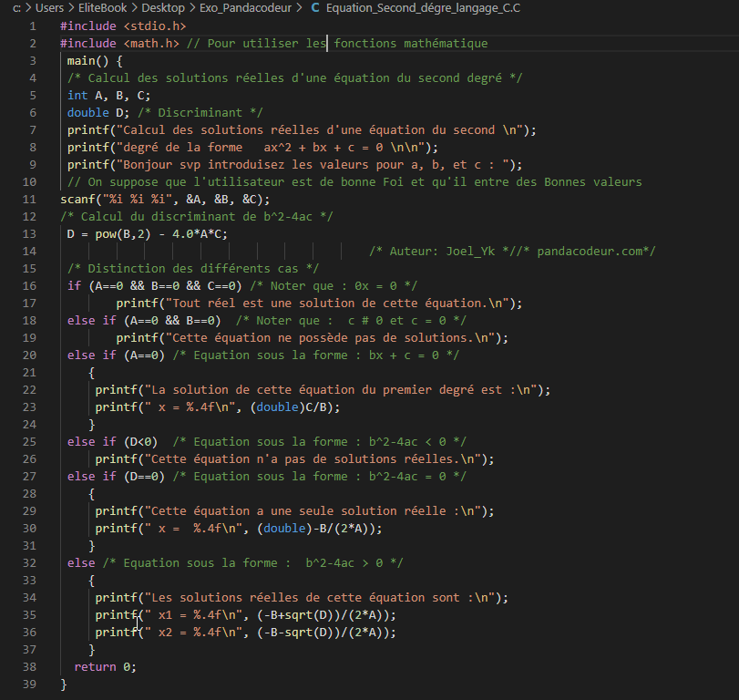
Task: Click line number 1 in the gutter
Action: (33, 26)
